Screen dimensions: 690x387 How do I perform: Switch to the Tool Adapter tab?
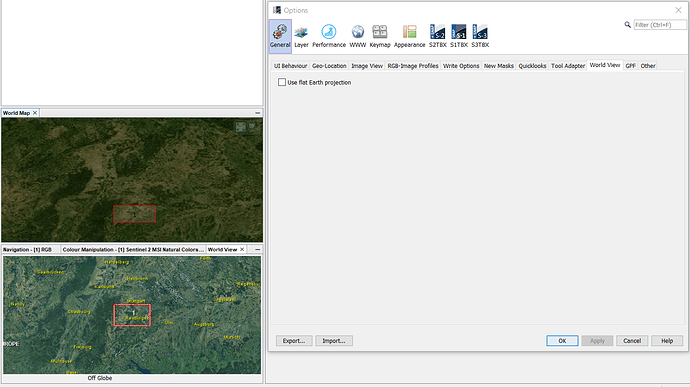pos(568,66)
